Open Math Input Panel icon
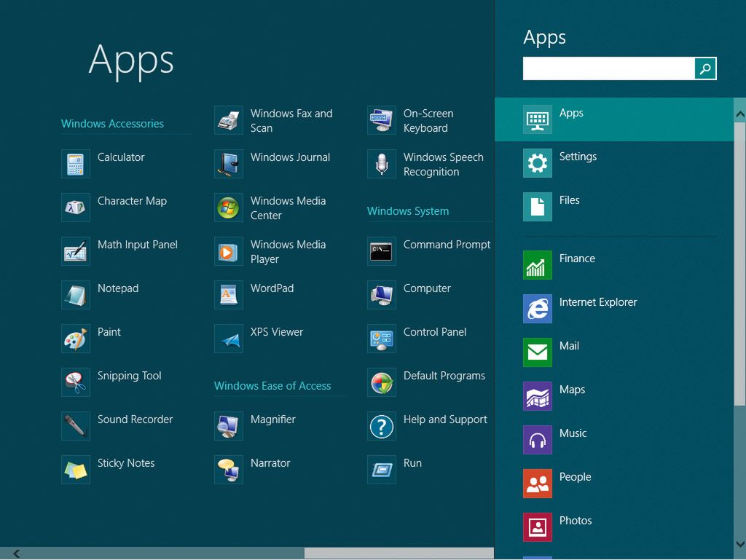 pos(76,251)
